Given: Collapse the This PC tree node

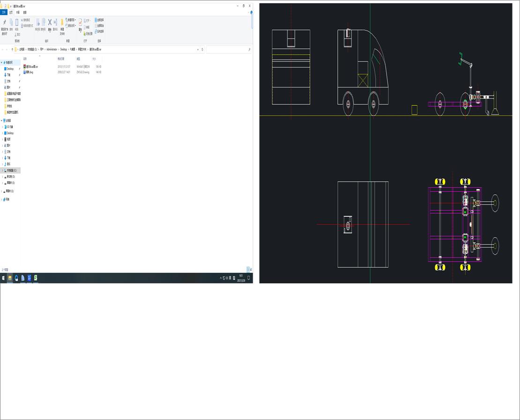Looking at the screenshot, I should 2,120.
